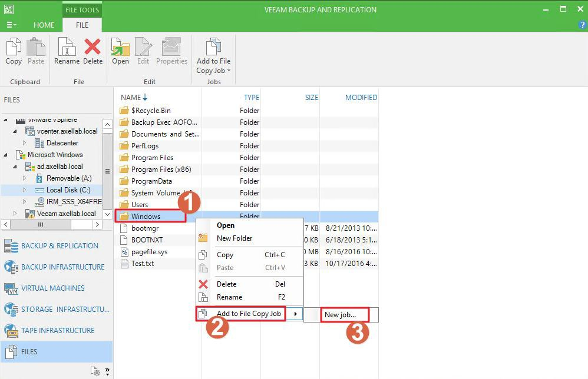The image size is (588, 379).
Task: Select New Folder in the context menu
Action: point(234,238)
